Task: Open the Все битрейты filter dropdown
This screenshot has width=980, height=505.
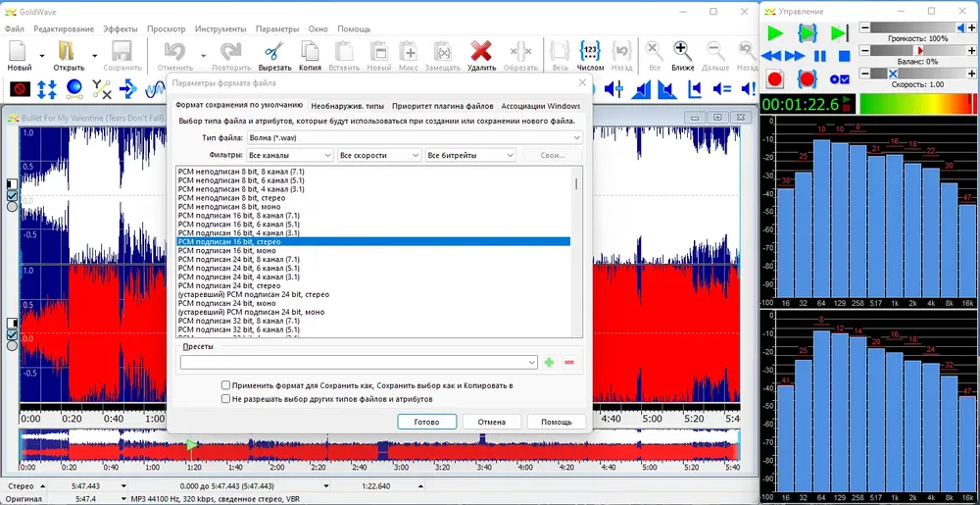Action: [x=470, y=155]
